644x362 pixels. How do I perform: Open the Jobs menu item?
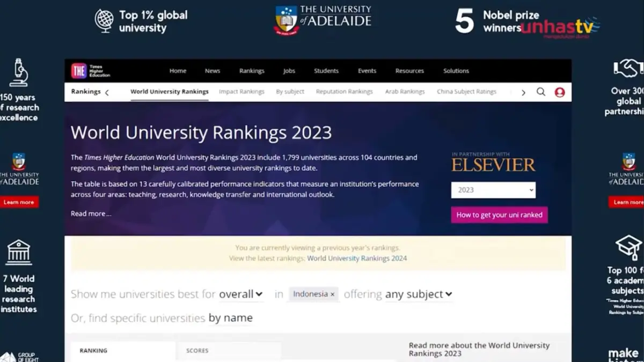tap(289, 71)
